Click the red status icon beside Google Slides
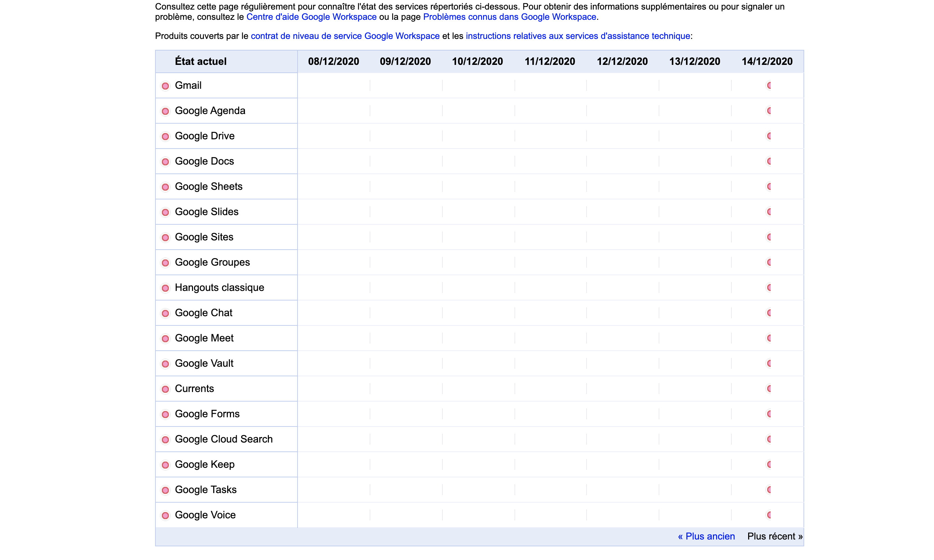 (x=165, y=212)
